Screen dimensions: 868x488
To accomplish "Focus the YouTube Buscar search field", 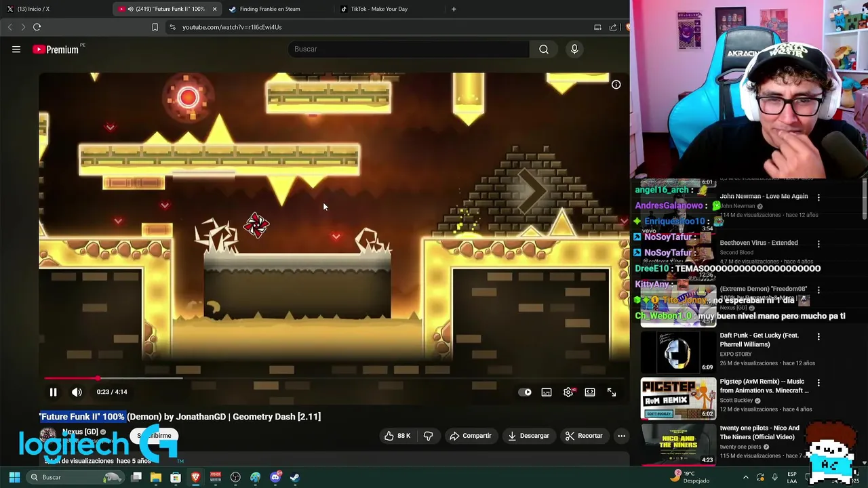I will (x=409, y=49).
